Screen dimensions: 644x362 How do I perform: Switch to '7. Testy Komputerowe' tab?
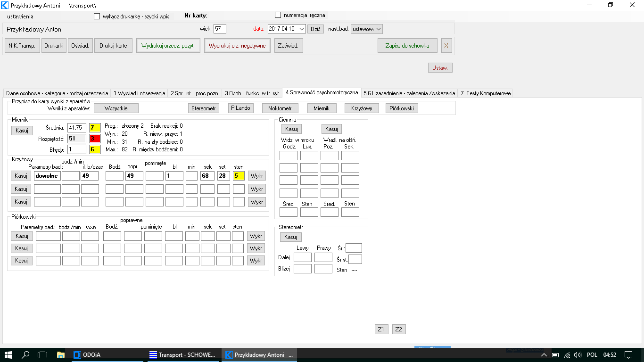485,93
